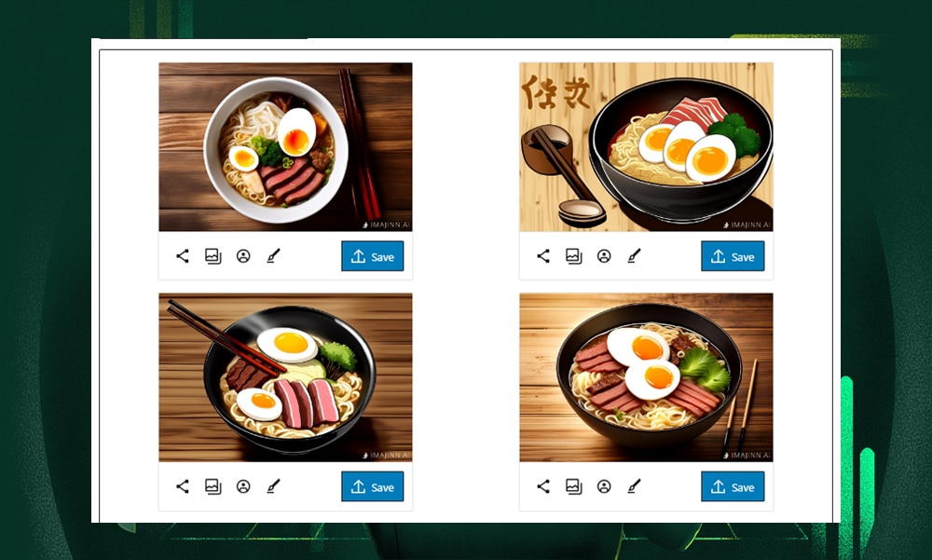
Task: Click face icon under top-left ramen image
Action: [243, 256]
